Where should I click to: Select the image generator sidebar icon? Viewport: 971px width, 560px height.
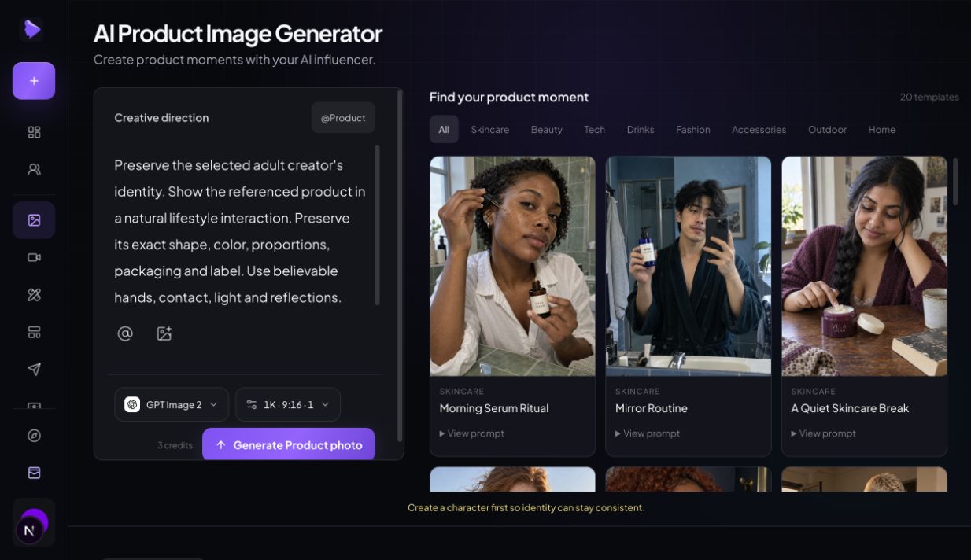pos(34,220)
